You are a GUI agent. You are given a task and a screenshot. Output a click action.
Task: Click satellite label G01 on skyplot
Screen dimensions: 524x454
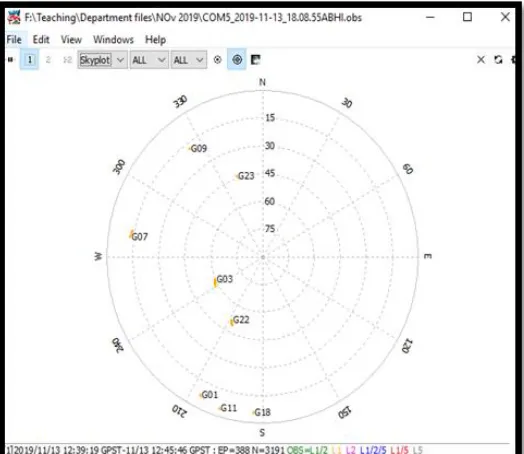210,395
